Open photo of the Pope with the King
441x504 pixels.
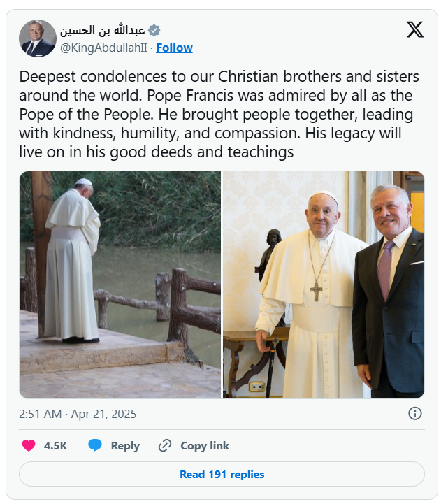323,285
